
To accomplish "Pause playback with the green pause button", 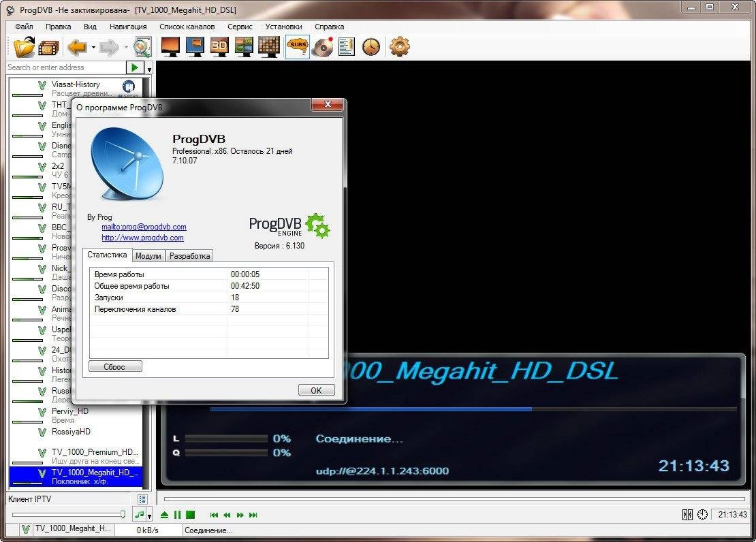I will pos(178,515).
